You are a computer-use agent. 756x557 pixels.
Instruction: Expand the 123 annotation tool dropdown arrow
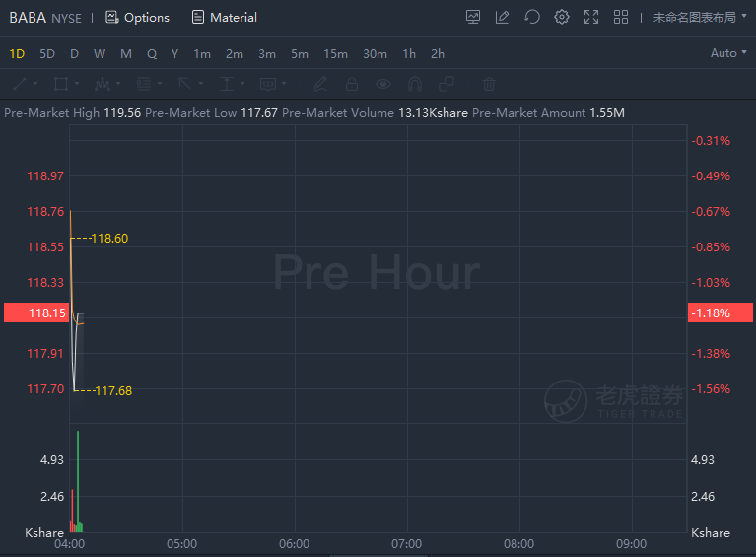click(x=284, y=84)
